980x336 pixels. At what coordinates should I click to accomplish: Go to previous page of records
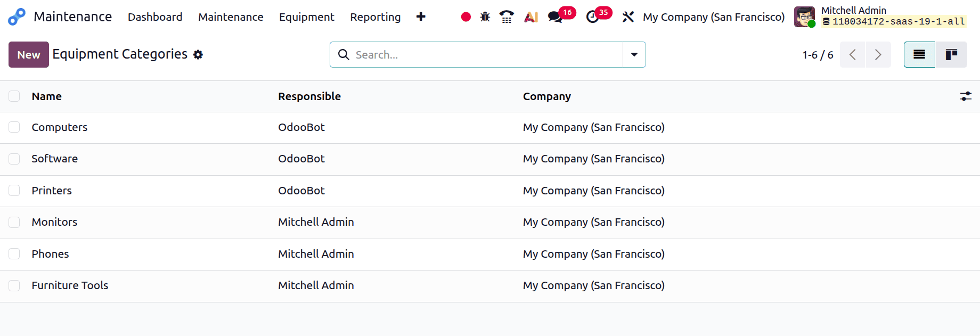tap(853, 54)
